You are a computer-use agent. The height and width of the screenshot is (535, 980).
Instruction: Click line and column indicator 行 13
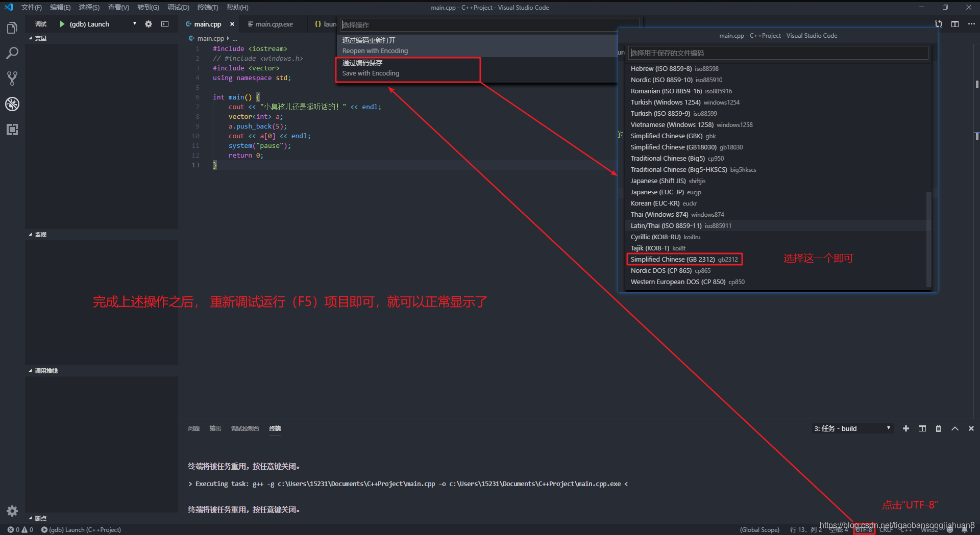click(805, 530)
